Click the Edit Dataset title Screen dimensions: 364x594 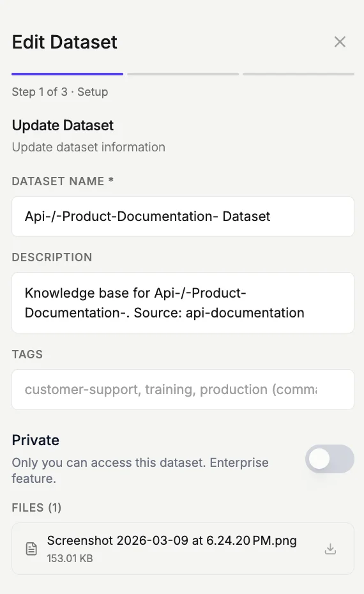pyautogui.click(x=64, y=42)
